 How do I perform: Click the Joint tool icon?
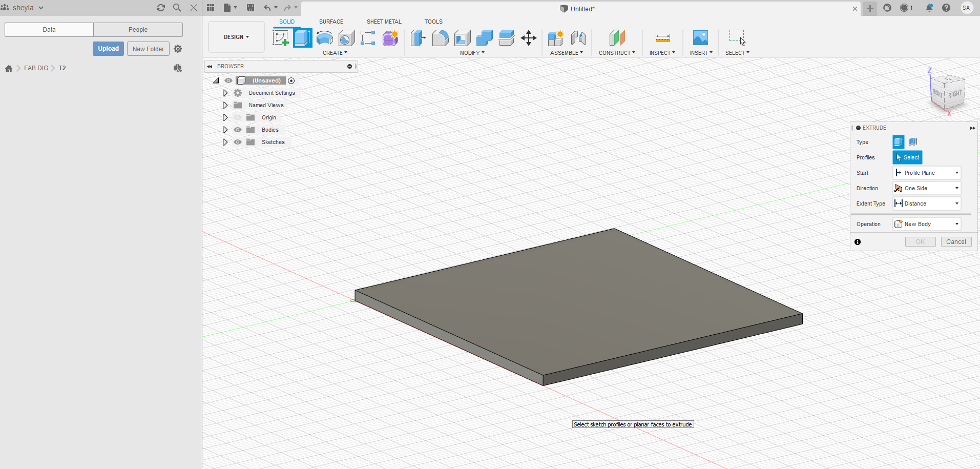pyautogui.click(x=578, y=38)
